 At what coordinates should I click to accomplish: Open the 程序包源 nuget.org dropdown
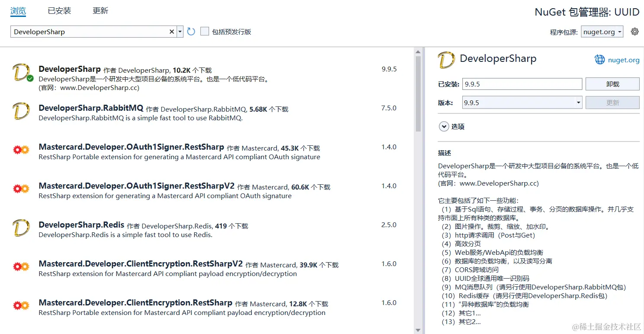tap(602, 32)
